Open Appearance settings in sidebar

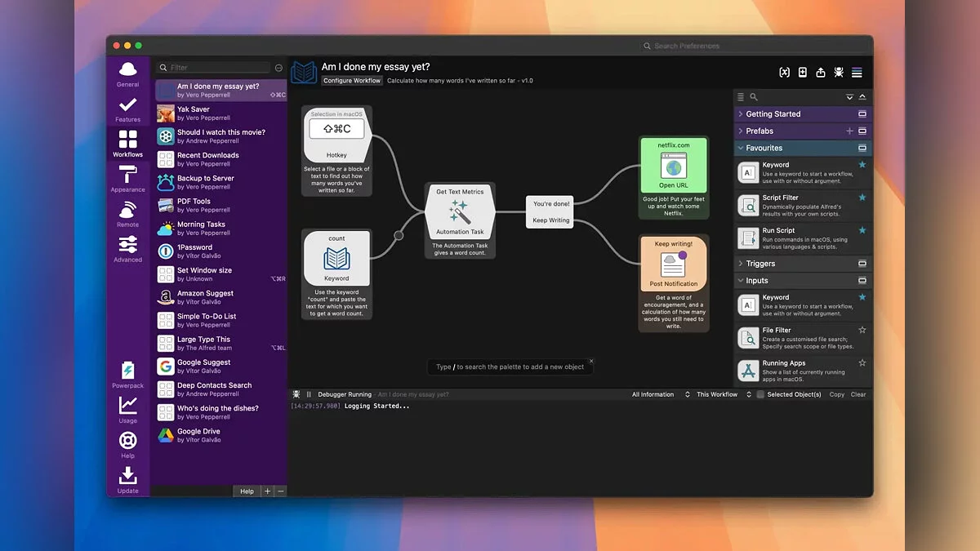127,179
